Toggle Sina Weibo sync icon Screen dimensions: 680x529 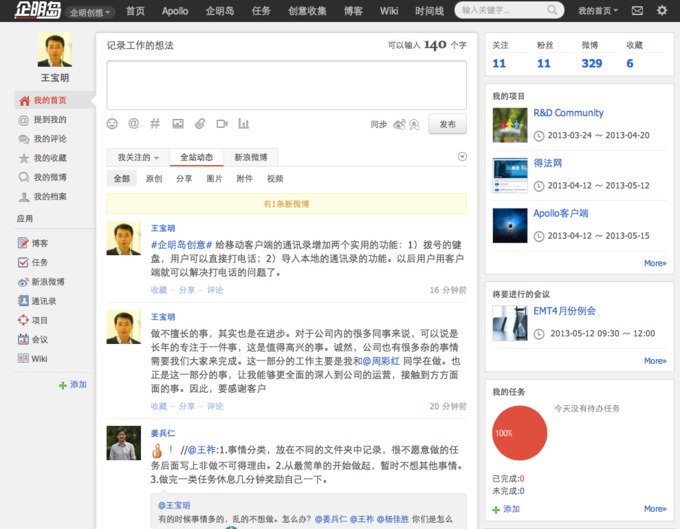tap(399, 125)
